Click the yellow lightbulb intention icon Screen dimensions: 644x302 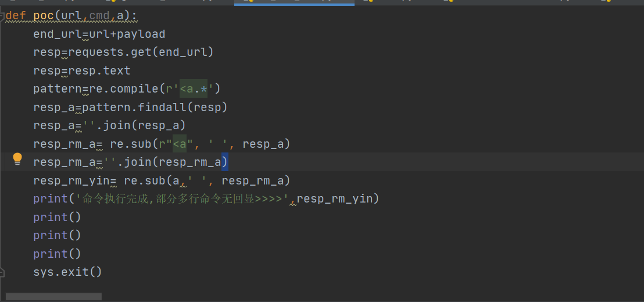17,159
